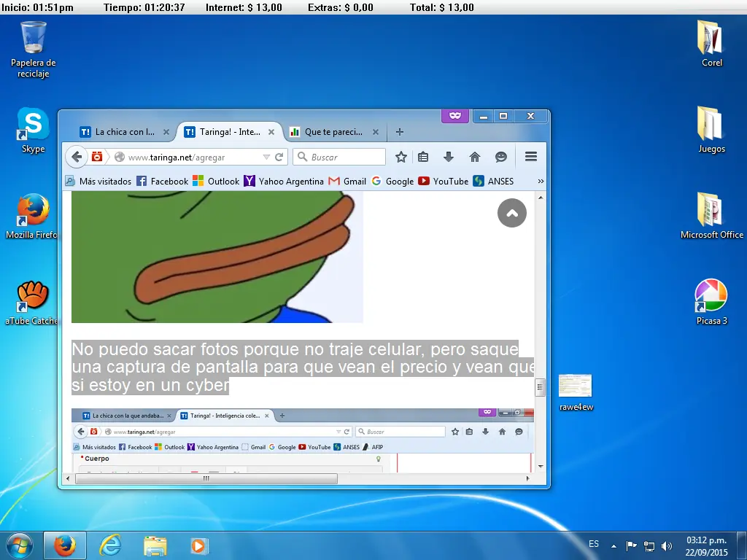Expand more bookmarks chevron
Viewport: 747px width, 560px height.
[541, 181]
